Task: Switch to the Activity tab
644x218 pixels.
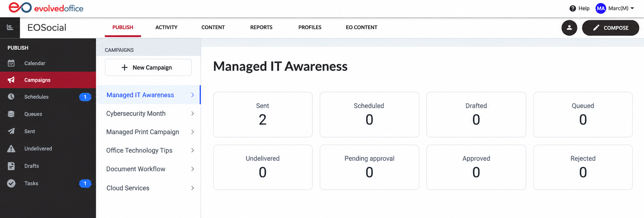Action: point(166,28)
